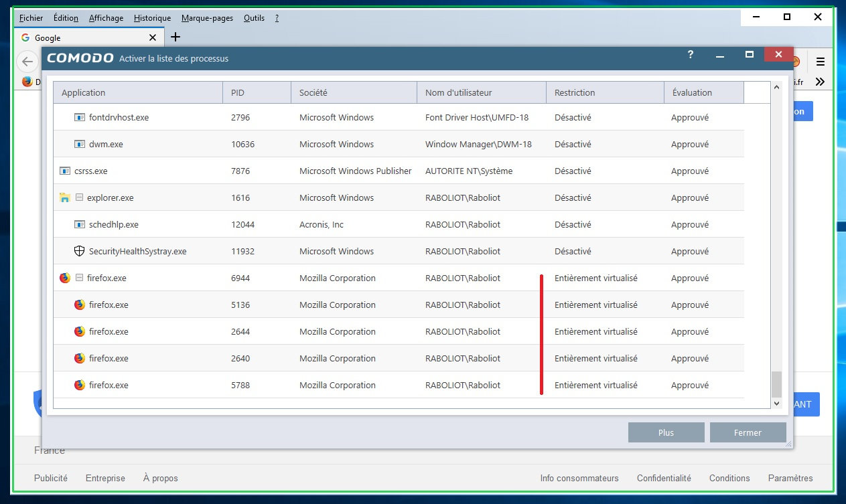Click the SecurityHealthSystray.exe shield icon
The height and width of the screenshot is (504, 846).
pyautogui.click(x=80, y=251)
